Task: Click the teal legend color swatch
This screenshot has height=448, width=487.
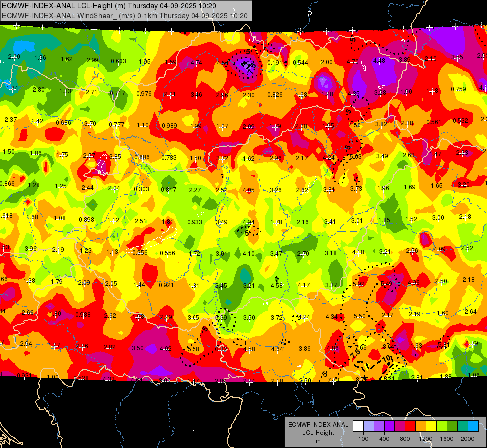Action: point(463,426)
